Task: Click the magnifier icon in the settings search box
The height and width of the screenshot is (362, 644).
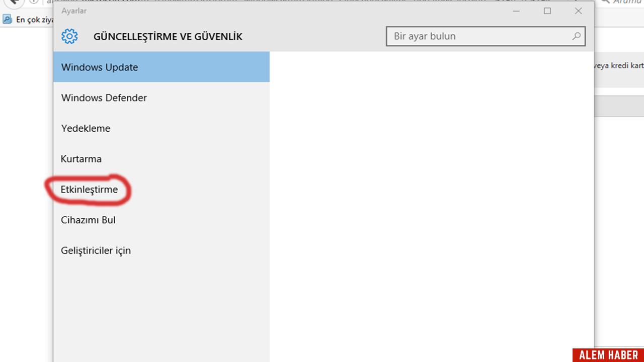Action: pyautogui.click(x=576, y=36)
